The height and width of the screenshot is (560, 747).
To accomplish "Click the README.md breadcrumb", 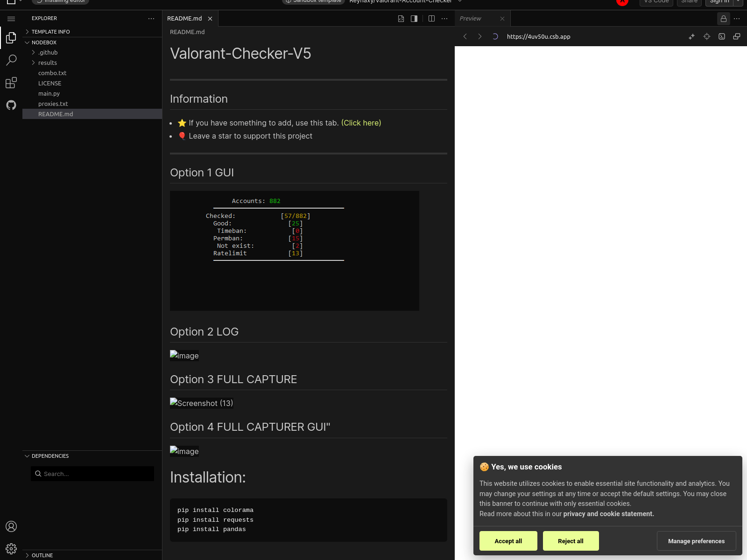I will tap(187, 32).
